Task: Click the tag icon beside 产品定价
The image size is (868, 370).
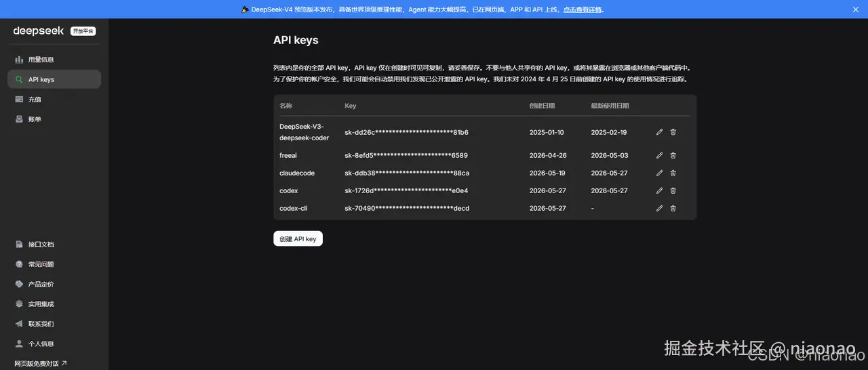Action: coord(20,284)
